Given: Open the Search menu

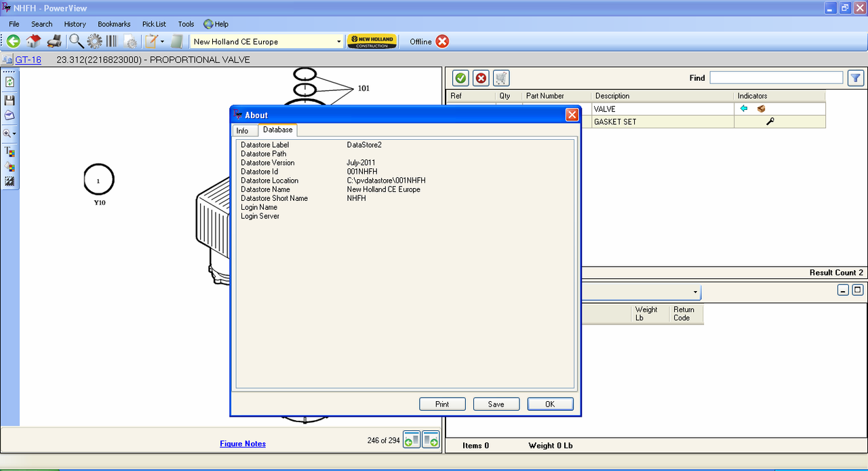Looking at the screenshot, I should pyautogui.click(x=41, y=24).
